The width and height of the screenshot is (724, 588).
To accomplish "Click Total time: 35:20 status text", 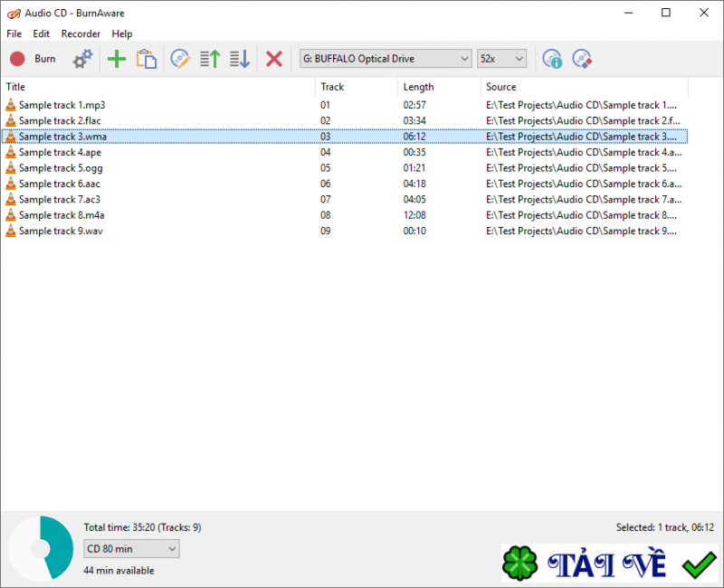I will click(142, 527).
